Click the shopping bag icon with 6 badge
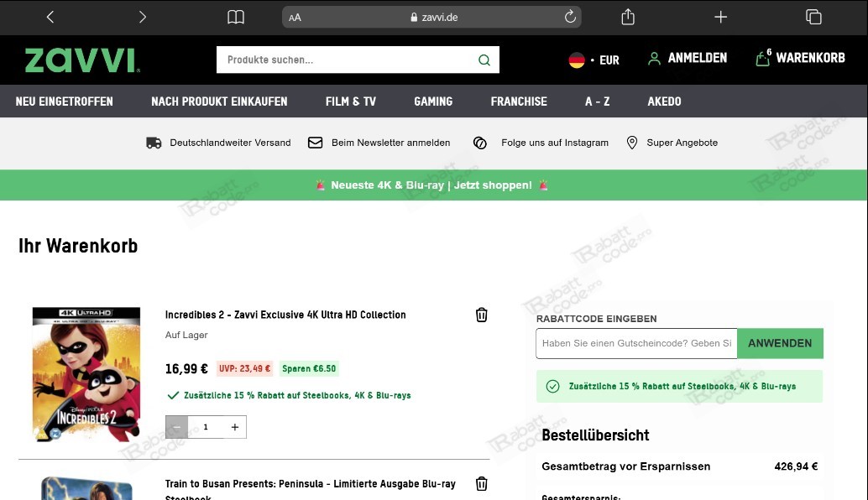This screenshot has width=868, height=500. tap(763, 58)
